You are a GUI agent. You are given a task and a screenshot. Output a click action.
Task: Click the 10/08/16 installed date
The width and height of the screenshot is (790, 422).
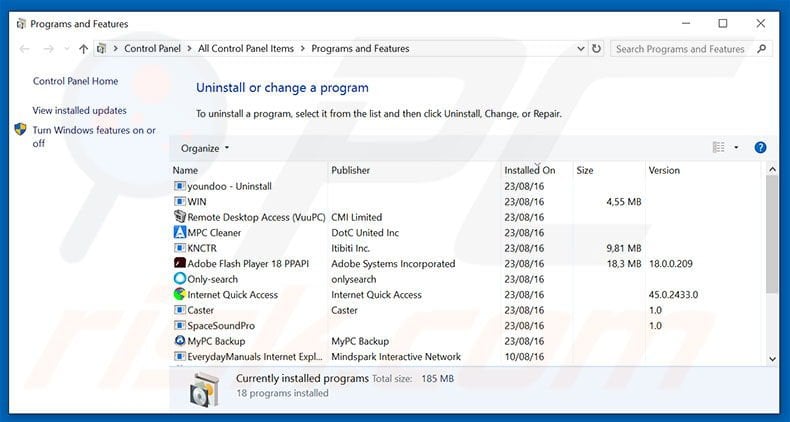[524, 357]
